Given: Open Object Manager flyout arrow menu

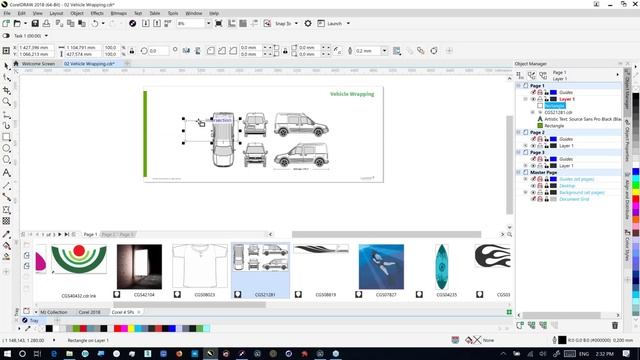Looking at the screenshot, I should [x=617, y=75].
